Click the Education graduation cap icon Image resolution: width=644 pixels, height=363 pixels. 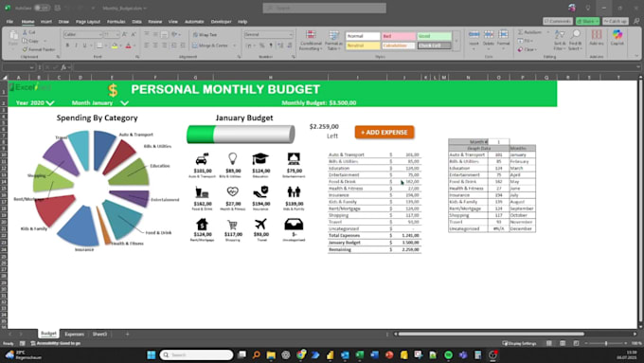click(260, 159)
